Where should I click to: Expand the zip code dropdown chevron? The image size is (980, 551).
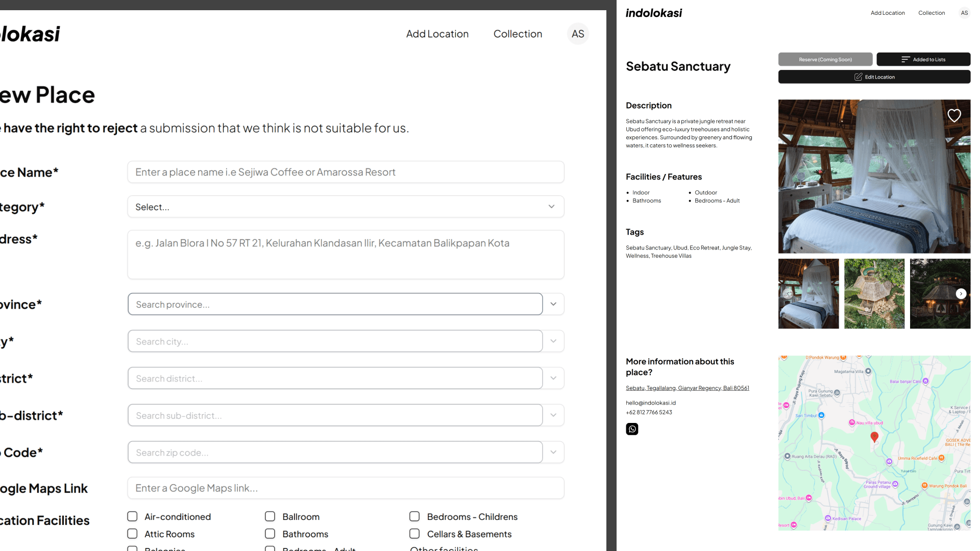tap(553, 452)
